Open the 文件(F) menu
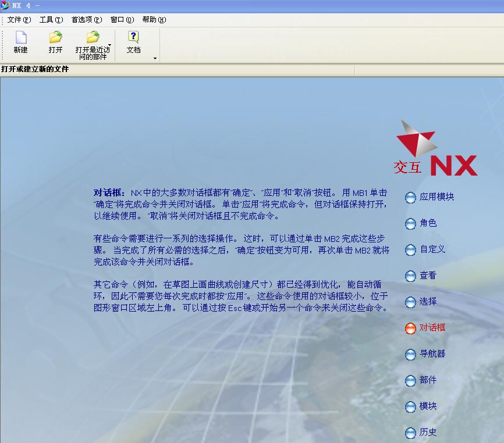The image size is (504, 443). (19, 20)
